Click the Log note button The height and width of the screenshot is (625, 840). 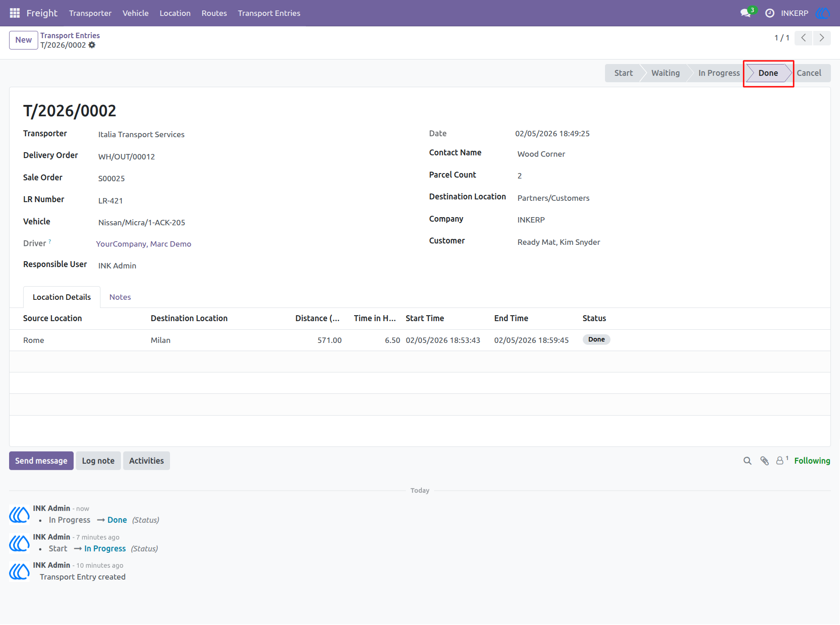[x=98, y=461]
